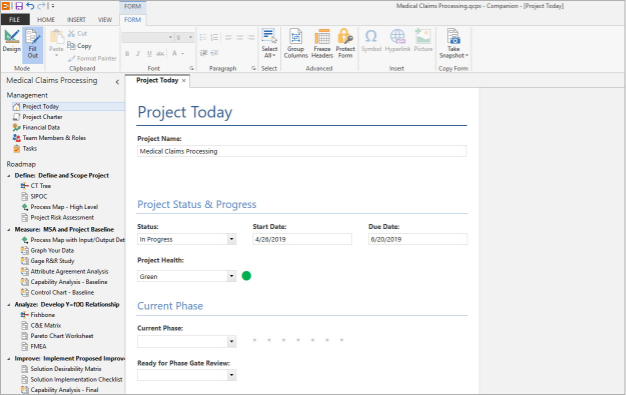Open the INSERT ribbon tab
The image size is (626, 395).
point(76,20)
